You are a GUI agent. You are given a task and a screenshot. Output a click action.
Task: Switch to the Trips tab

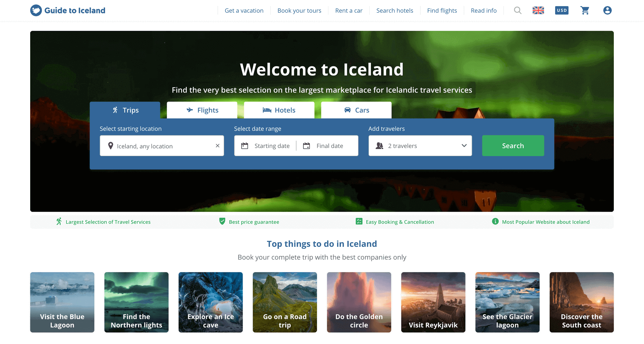pyautogui.click(x=125, y=110)
